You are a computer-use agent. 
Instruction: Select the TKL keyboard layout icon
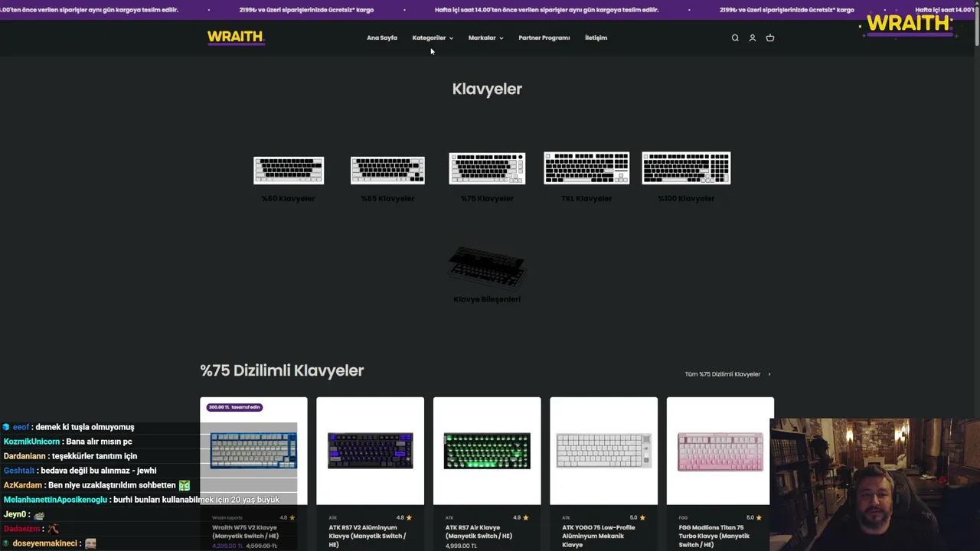(x=586, y=168)
